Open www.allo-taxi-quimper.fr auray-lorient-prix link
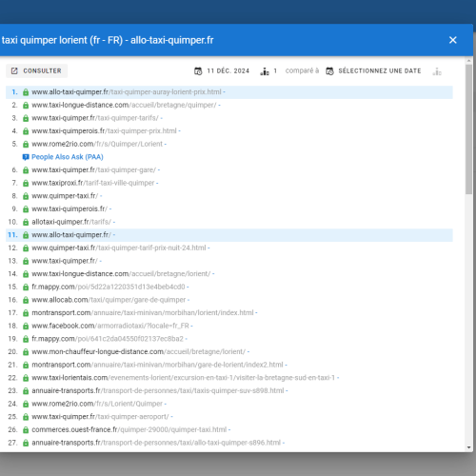476x476 pixels. [127, 92]
